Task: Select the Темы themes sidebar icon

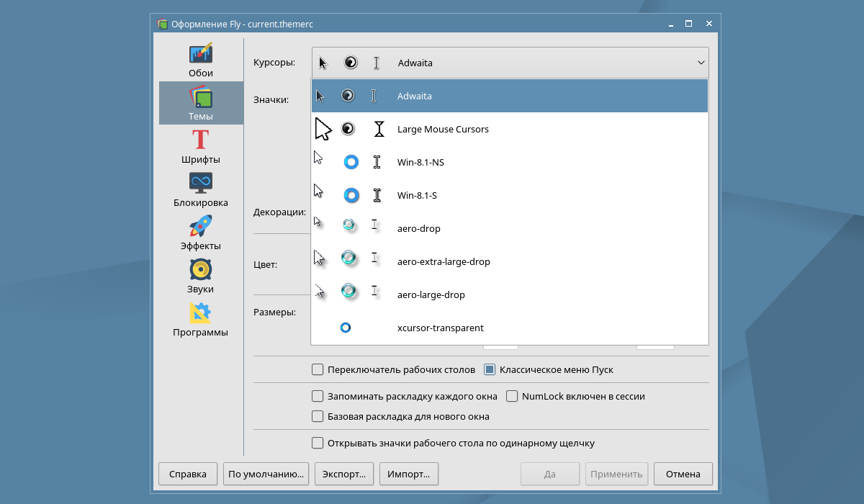Action: pos(201,97)
